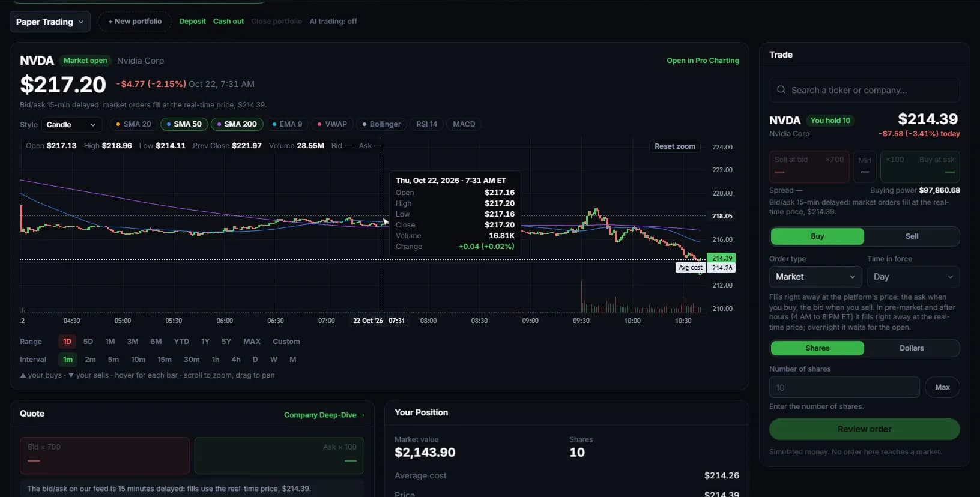Show the MACD indicator

pyautogui.click(x=464, y=124)
